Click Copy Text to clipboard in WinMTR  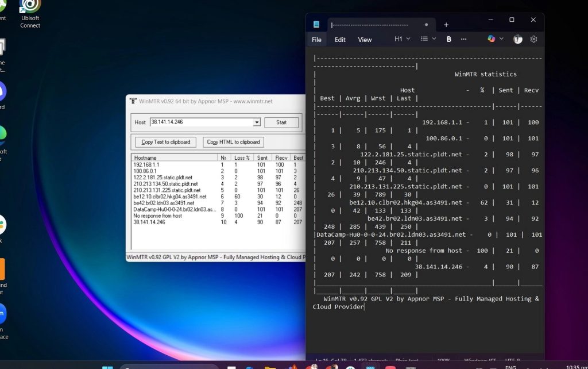coord(166,142)
